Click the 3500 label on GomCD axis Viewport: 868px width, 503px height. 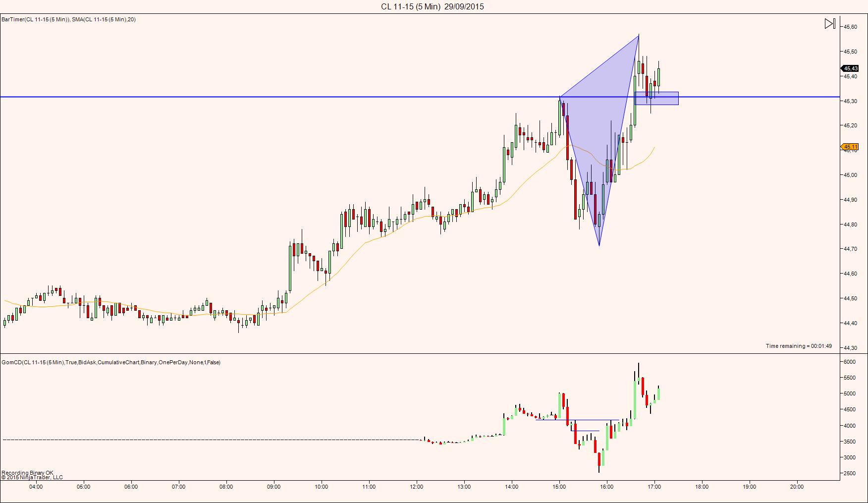point(849,442)
